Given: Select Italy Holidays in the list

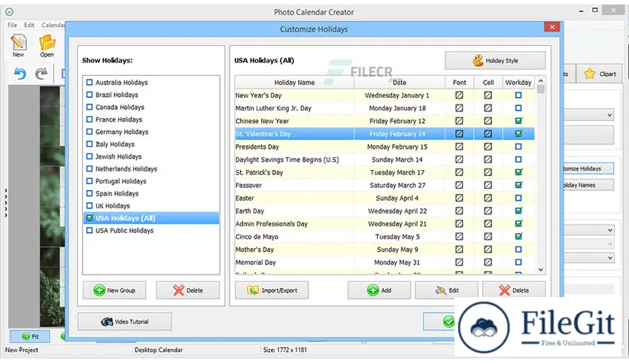Looking at the screenshot, I should (x=114, y=144).
